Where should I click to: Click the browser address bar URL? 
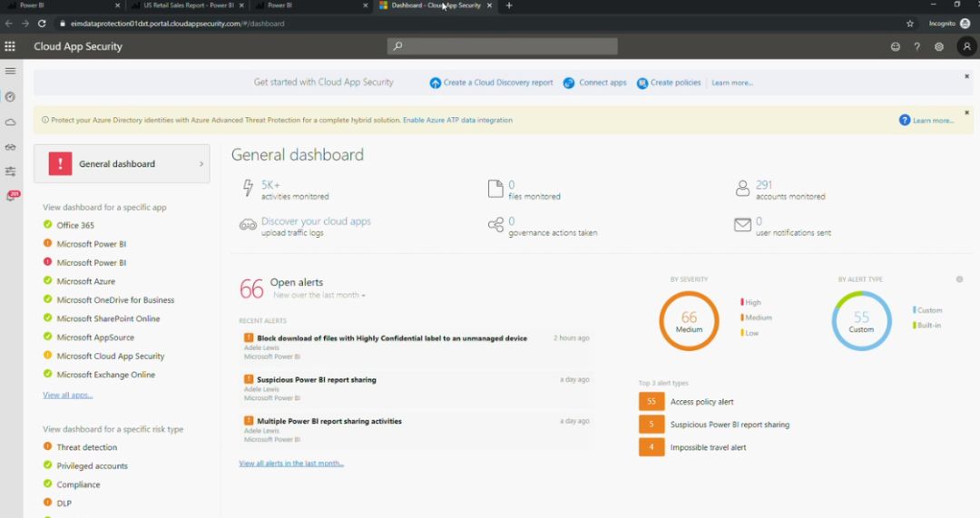178,24
